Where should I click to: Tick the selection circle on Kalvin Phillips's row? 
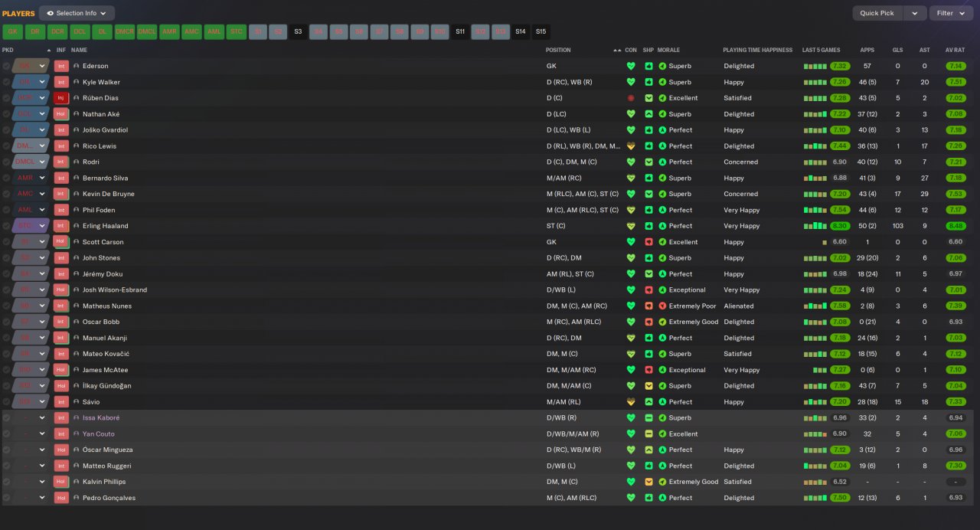(6, 482)
